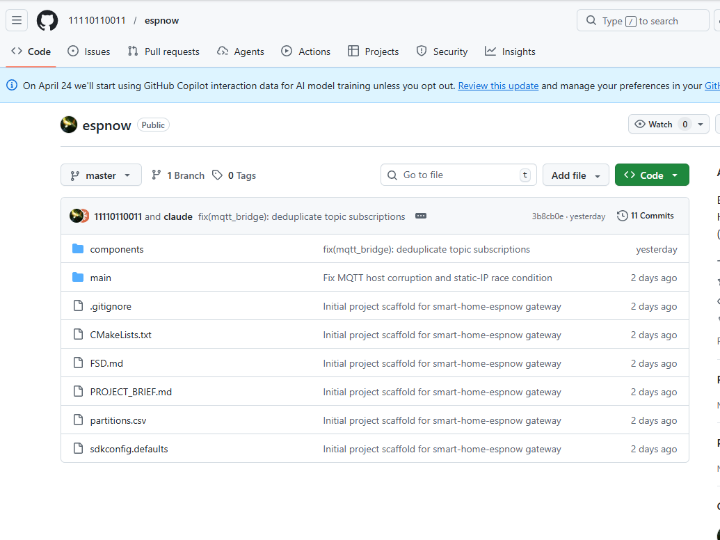Expand the green Code dropdown button
Viewport: 720px width, 540px height.
(x=651, y=175)
